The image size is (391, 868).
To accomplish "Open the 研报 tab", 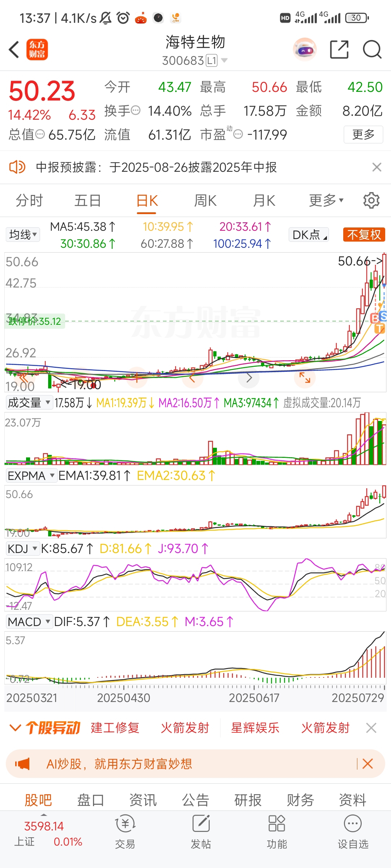I will coord(248,800).
